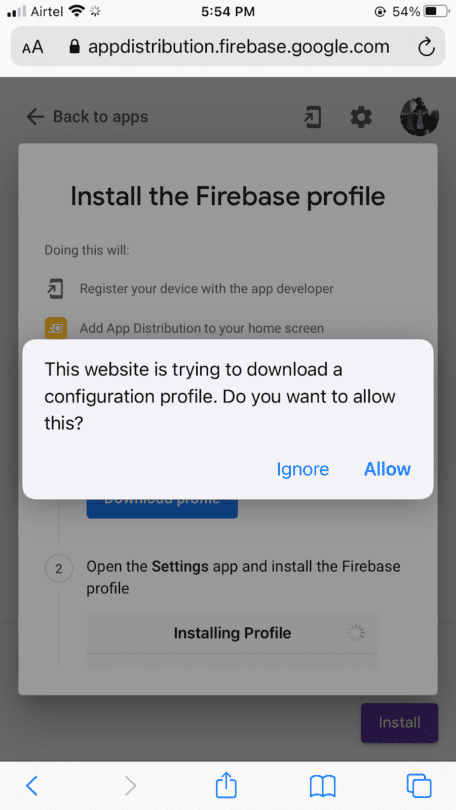This screenshot has height=810, width=456.
Task: Open the Safari share sheet icon
Action: 226,785
